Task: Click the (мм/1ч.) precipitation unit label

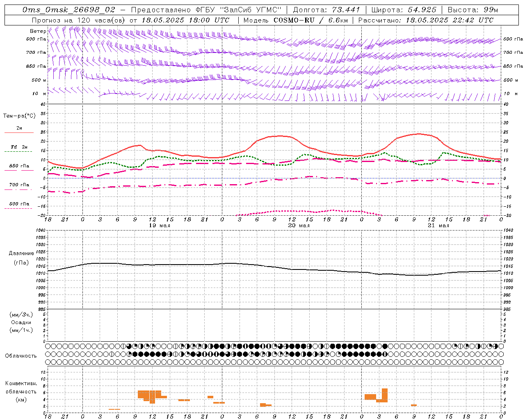Action: pos(21,330)
